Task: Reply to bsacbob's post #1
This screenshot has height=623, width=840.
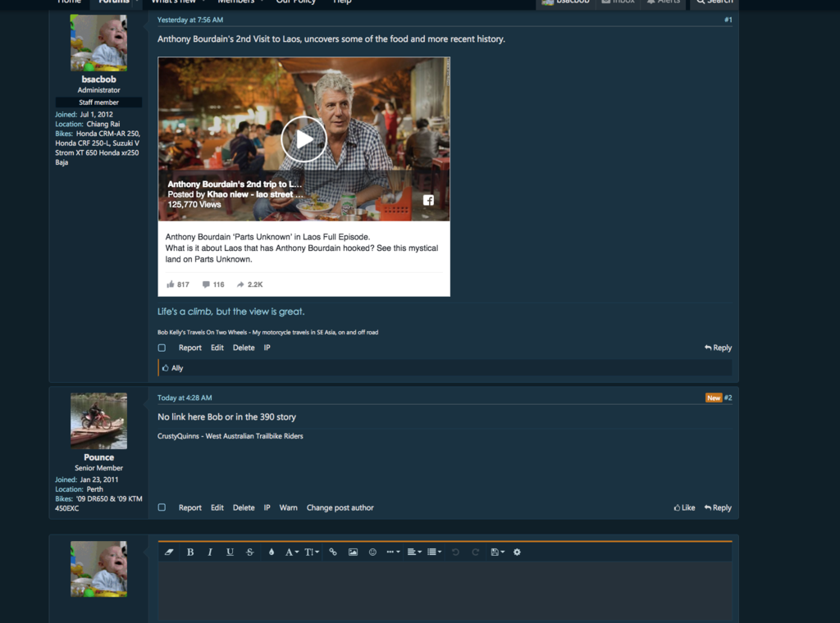Action: [718, 348]
